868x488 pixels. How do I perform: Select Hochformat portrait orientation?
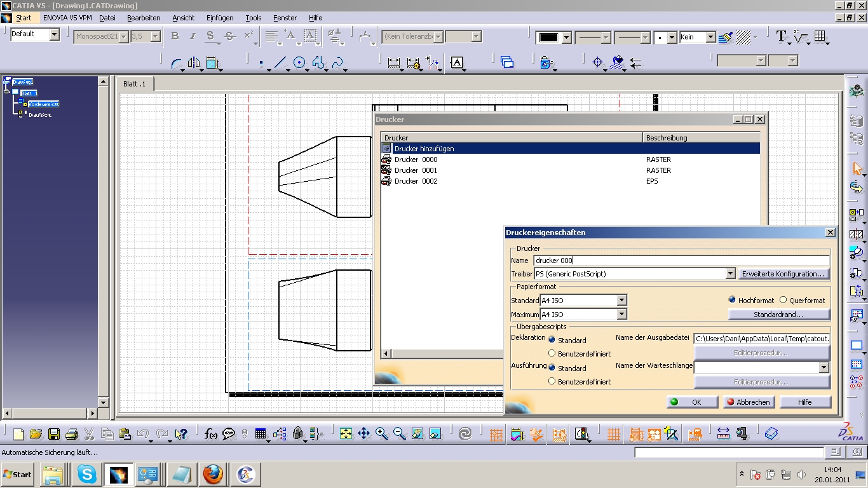pyautogui.click(x=732, y=300)
